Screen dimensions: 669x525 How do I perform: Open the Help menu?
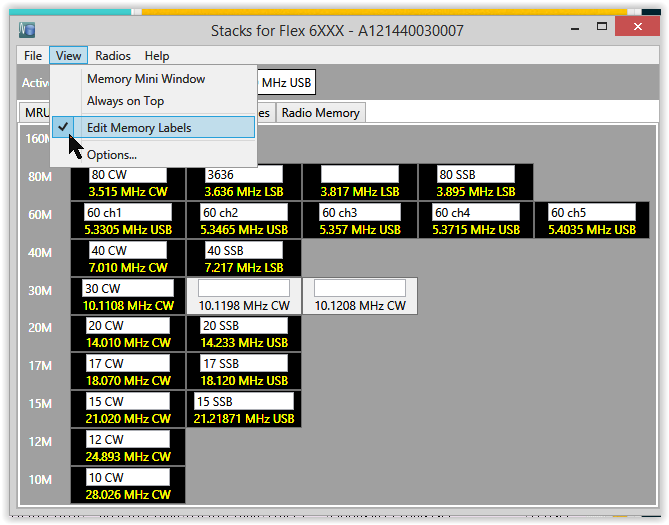pos(157,56)
